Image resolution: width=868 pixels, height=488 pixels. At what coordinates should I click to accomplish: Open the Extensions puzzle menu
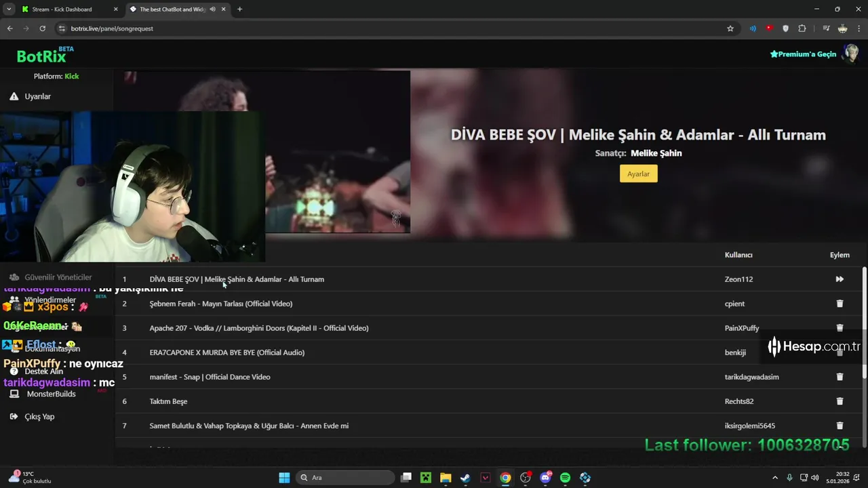(802, 28)
